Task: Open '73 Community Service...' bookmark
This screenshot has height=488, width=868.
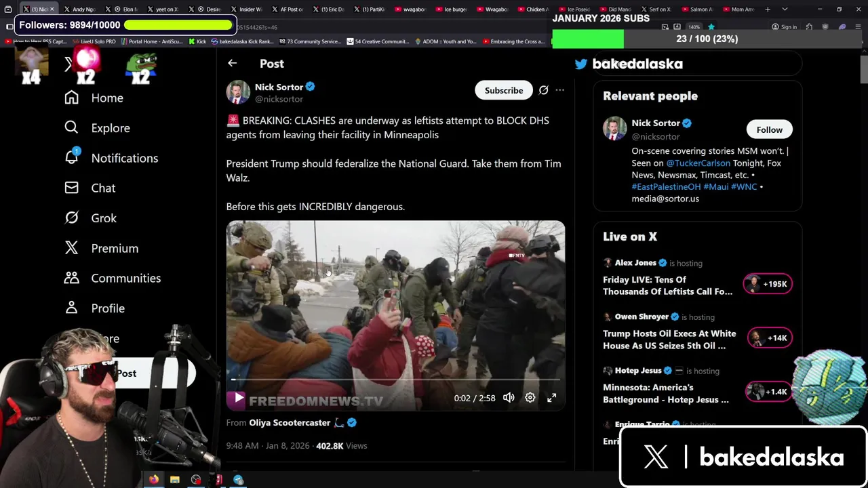Action: (309, 41)
